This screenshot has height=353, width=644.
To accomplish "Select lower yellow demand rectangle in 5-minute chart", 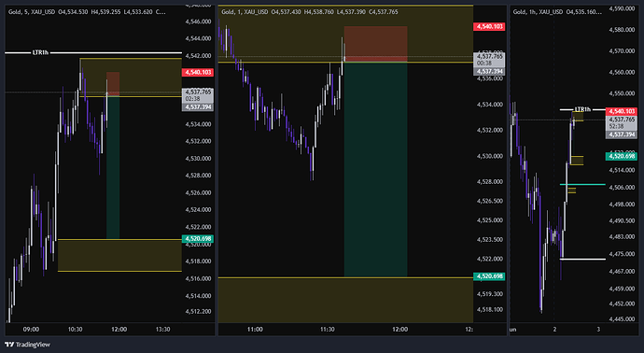I will (x=119, y=255).
